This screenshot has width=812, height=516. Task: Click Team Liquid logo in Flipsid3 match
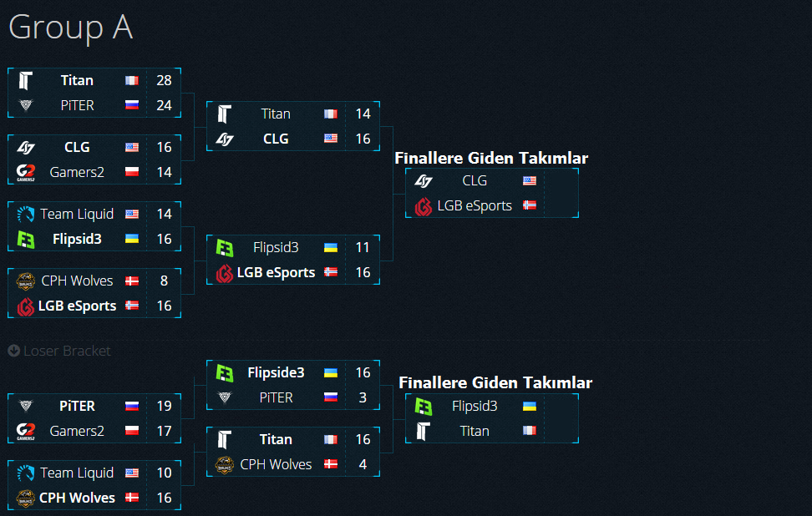point(25,215)
